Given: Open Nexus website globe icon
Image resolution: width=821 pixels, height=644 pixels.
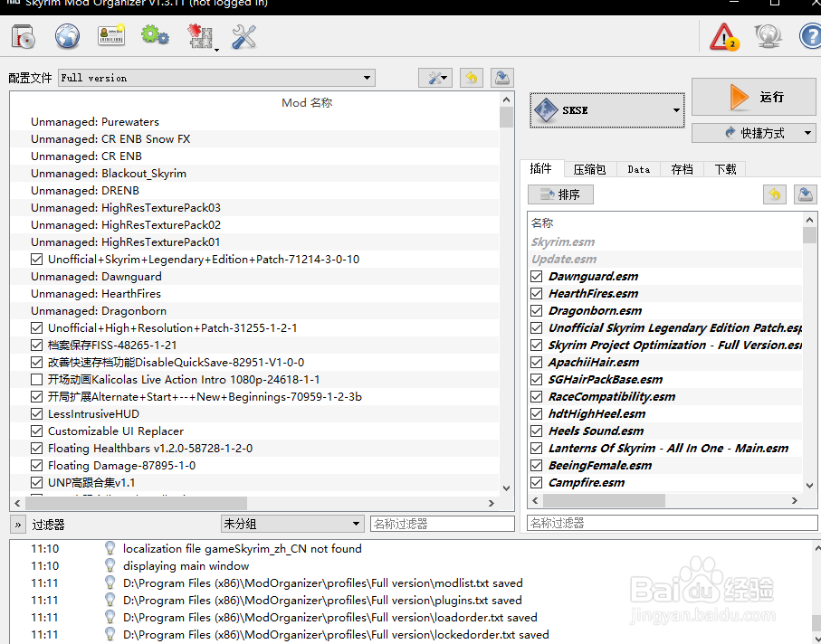Looking at the screenshot, I should pyautogui.click(x=68, y=36).
